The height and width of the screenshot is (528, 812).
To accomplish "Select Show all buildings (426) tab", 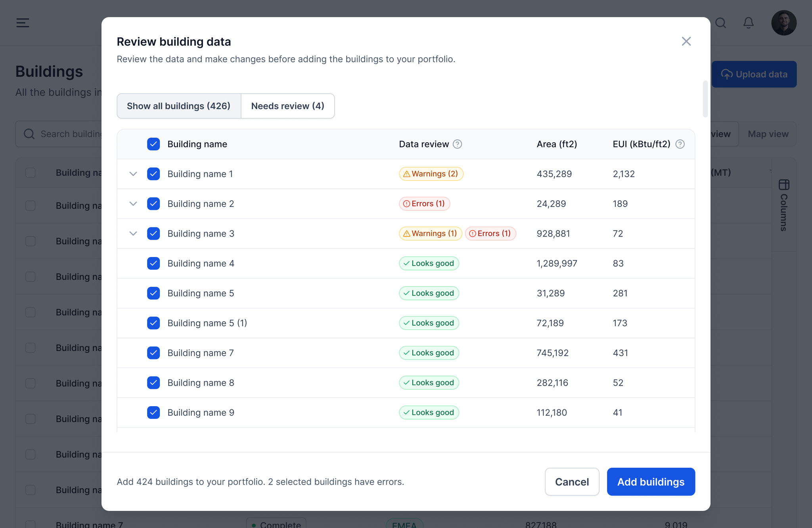I will coord(179,106).
